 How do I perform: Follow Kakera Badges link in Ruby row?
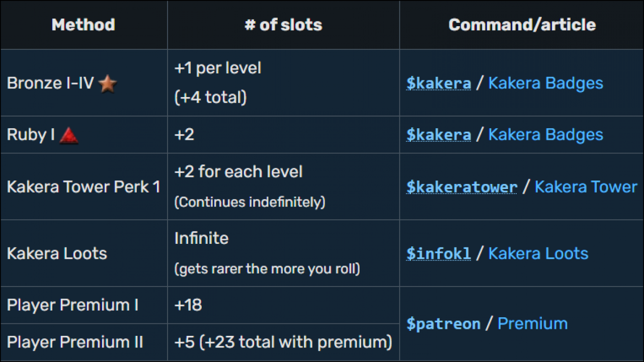click(x=545, y=135)
